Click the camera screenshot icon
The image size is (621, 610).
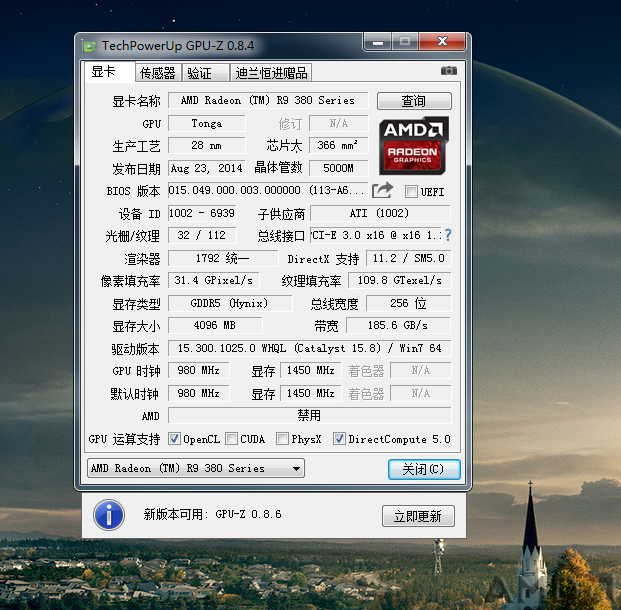[x=449, y=71]
